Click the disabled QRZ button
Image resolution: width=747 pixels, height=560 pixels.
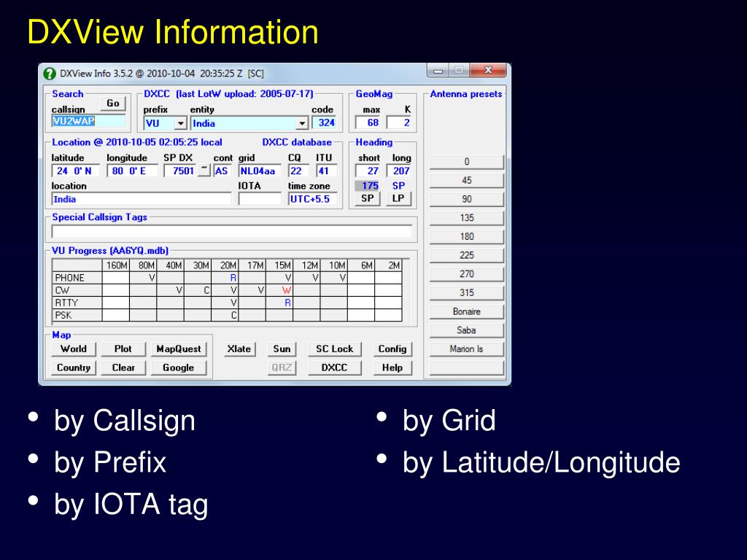click(x=282, y=367)
